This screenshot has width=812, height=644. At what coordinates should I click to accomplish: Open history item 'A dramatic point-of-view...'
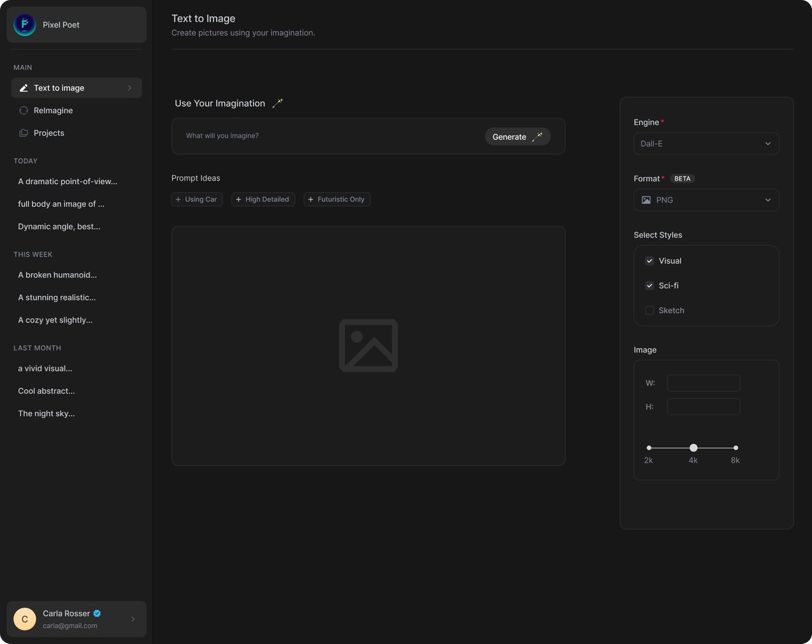[68, 181]
